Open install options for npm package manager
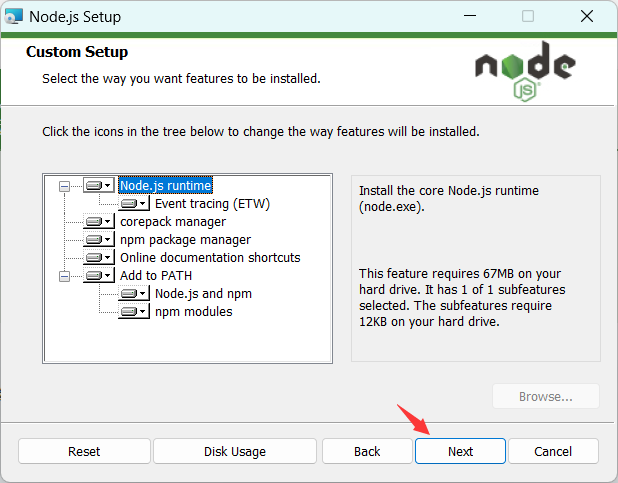Image resolution: width=618 pixels, height=483 pixels. point(99,239)
